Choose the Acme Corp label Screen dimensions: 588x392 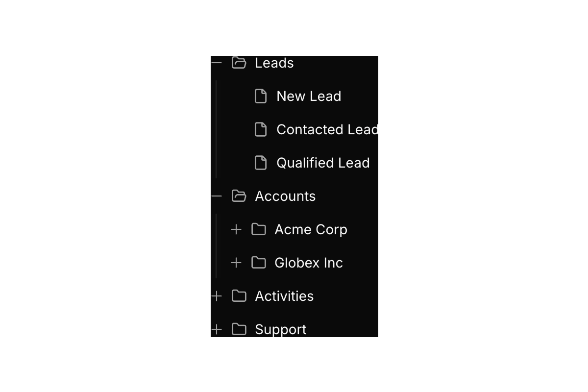311,229
